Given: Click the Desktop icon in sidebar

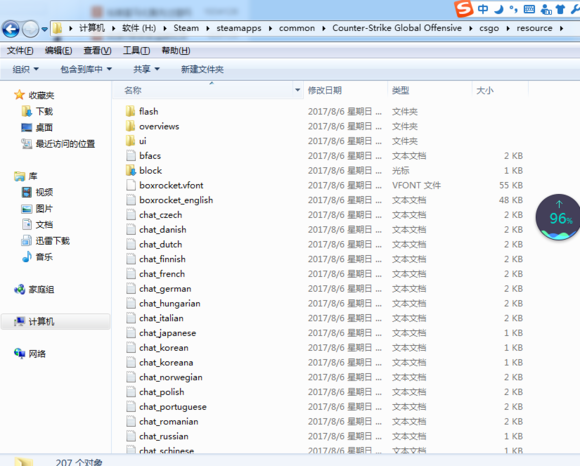Looking at the screenshot, I should (x=27, y=128).
